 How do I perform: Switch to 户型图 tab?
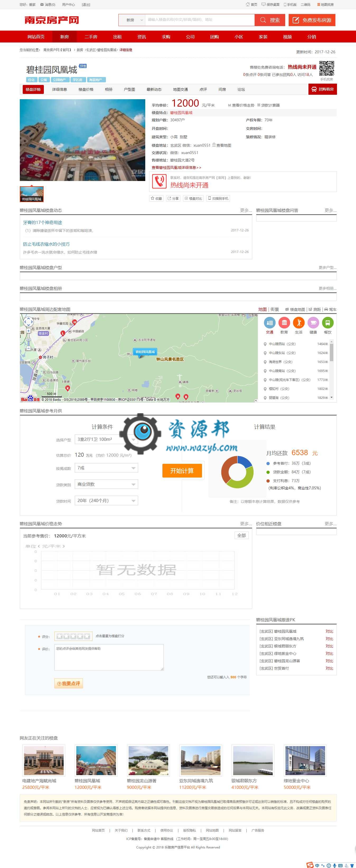tap(129, 89)
